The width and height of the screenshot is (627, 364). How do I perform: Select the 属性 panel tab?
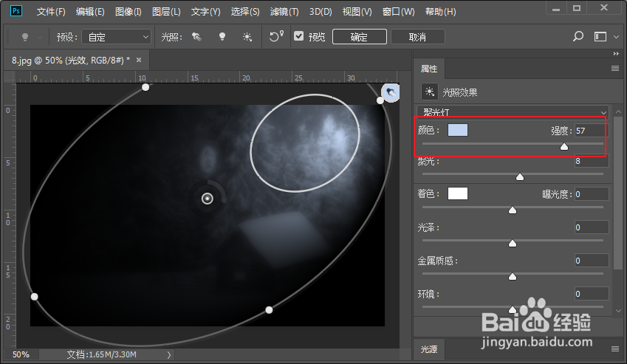tap(429, 69)
